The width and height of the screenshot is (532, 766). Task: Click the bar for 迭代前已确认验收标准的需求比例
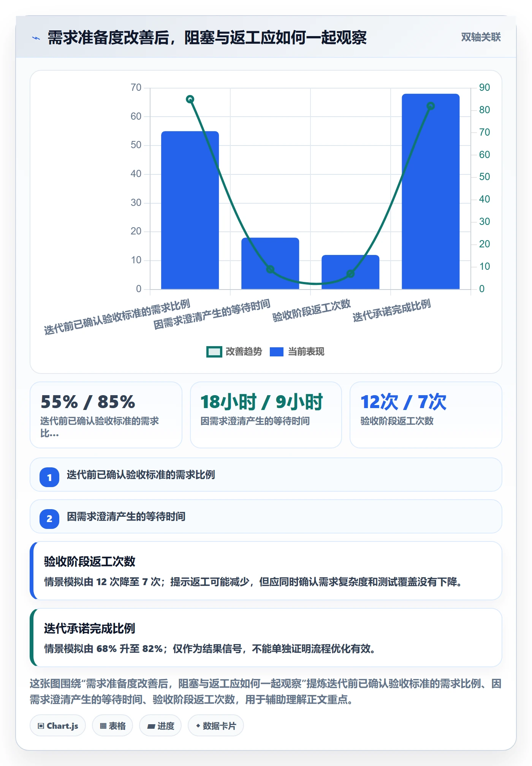(190, 210)
